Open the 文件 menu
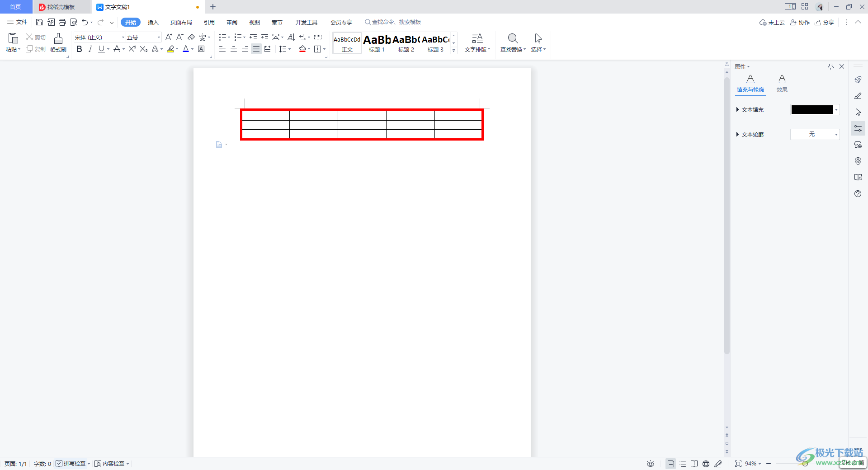Viewport: 868px width, 470px height. point(17,22)
